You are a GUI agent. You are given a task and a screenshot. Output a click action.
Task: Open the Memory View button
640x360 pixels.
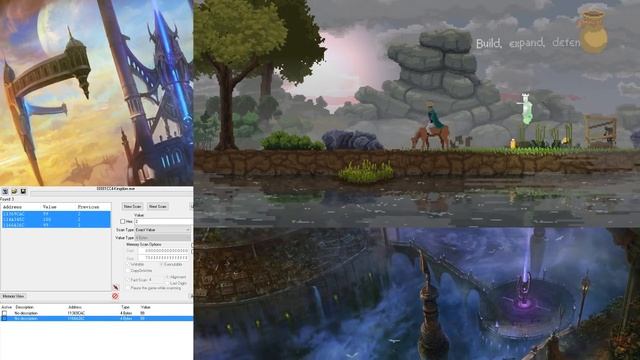(13, 296)
